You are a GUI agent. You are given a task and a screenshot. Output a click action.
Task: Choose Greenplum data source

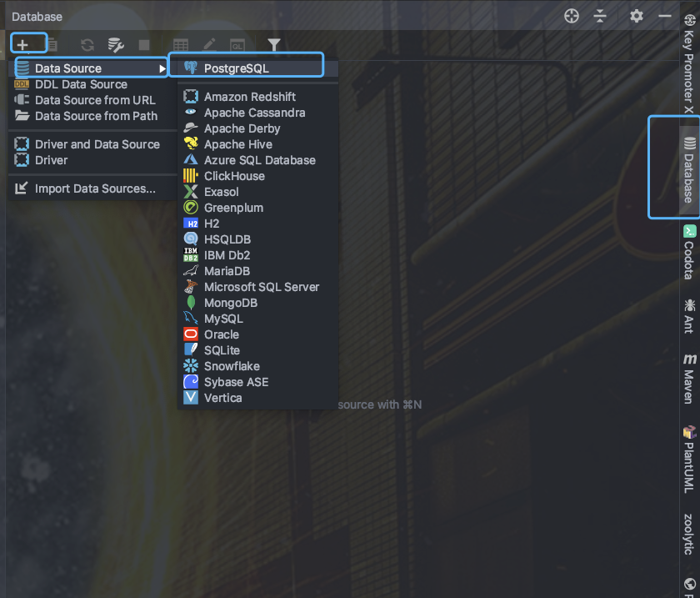pos(258,208)
